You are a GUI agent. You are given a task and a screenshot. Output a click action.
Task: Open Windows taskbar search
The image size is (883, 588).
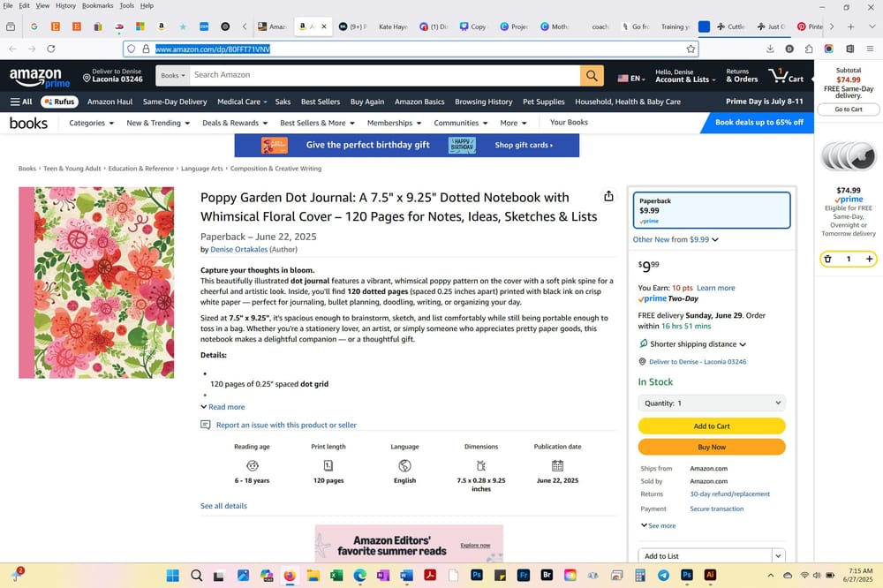pos(197,575)
